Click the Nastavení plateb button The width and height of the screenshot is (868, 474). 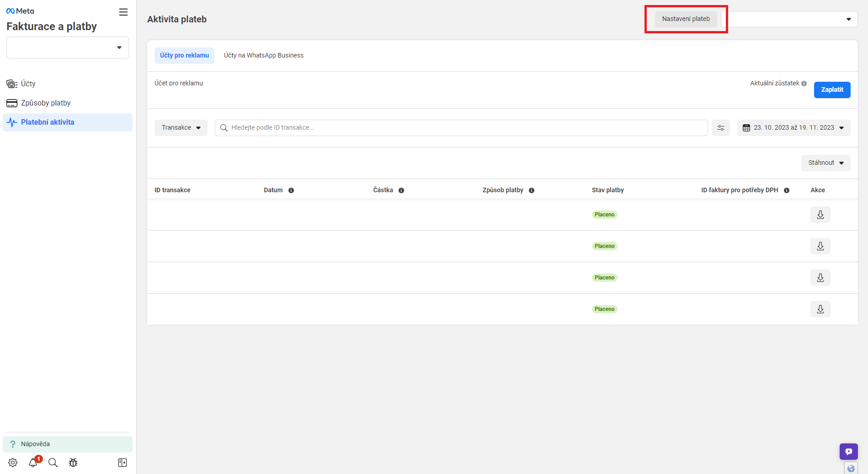click(686, 19)
